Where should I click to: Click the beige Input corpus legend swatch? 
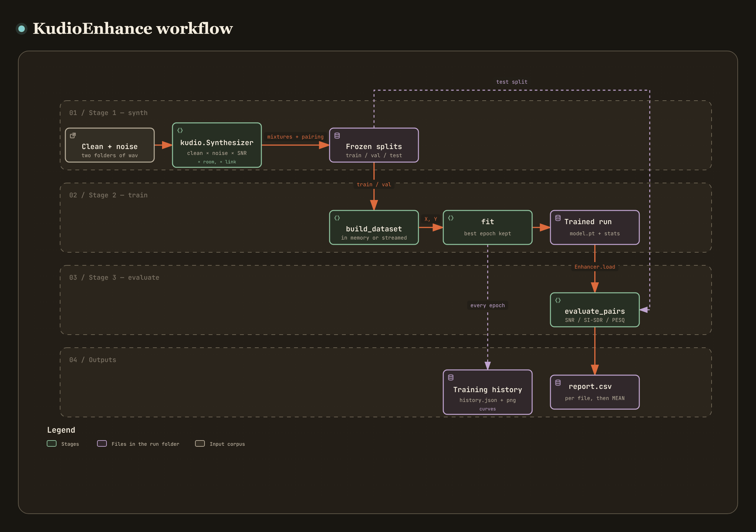click(x=200, y=443)
